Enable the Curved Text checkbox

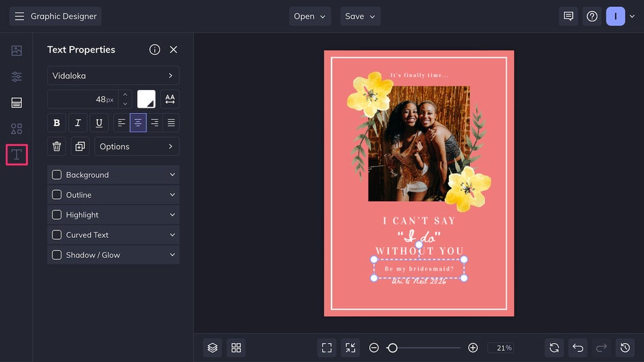(x=57, y=235)
